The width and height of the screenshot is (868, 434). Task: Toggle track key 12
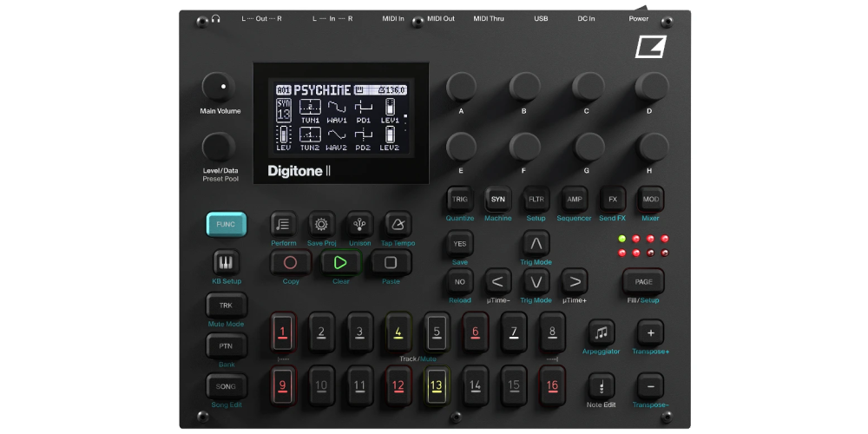tap(398, 385)
